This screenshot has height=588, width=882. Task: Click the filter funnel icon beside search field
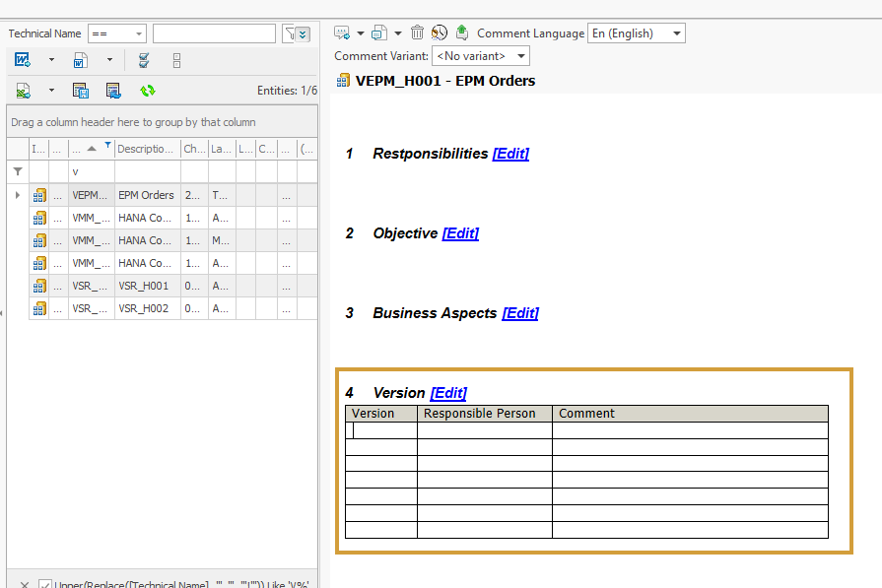pos(289,33)
